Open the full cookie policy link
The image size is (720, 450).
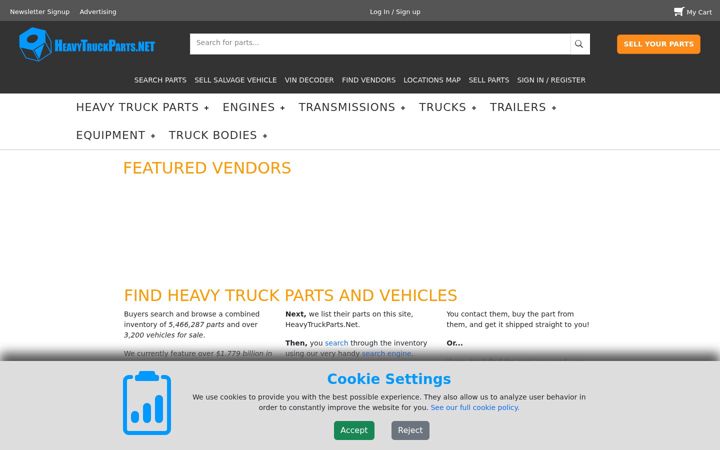475,407
